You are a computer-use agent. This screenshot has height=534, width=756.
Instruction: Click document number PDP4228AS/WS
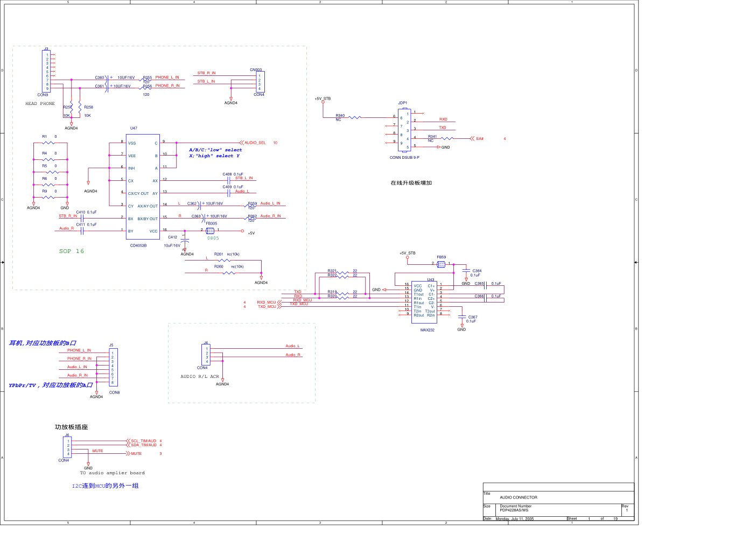[x=514, y=510]
